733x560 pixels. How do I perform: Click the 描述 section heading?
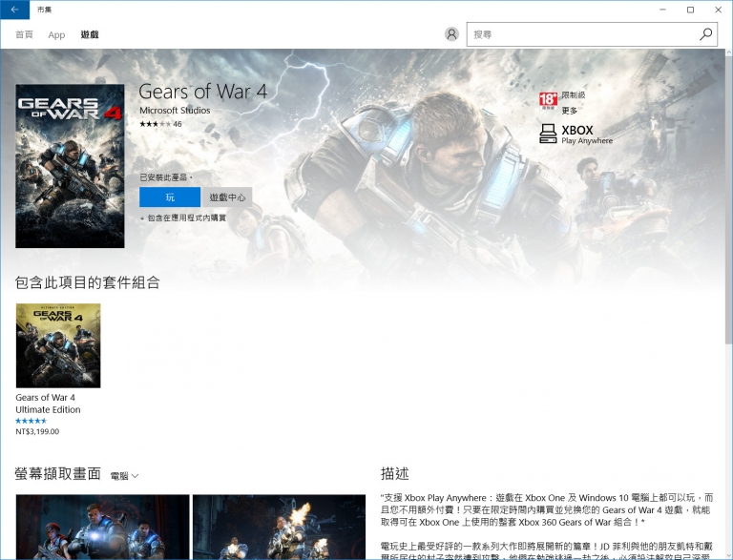point(395,473)
